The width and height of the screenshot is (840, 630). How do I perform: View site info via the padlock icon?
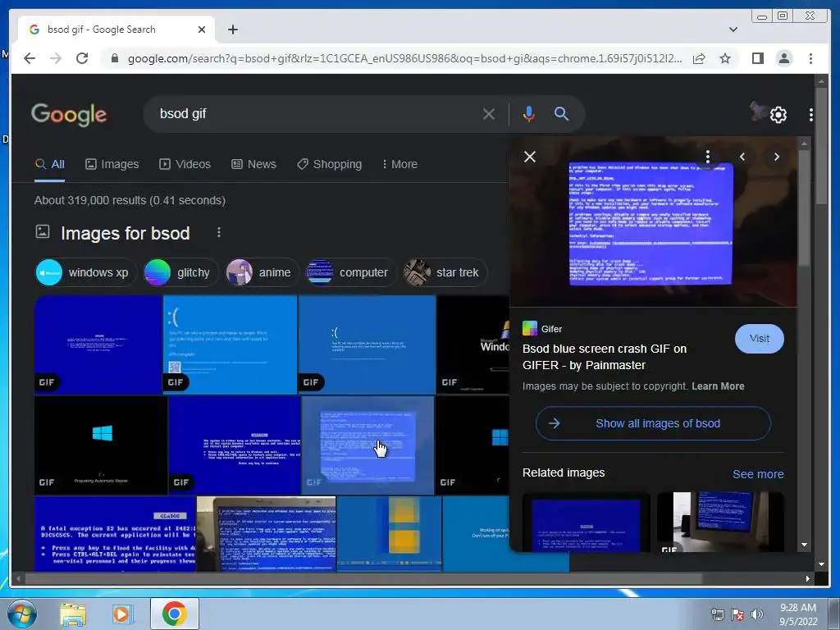[x=114, y=58]
